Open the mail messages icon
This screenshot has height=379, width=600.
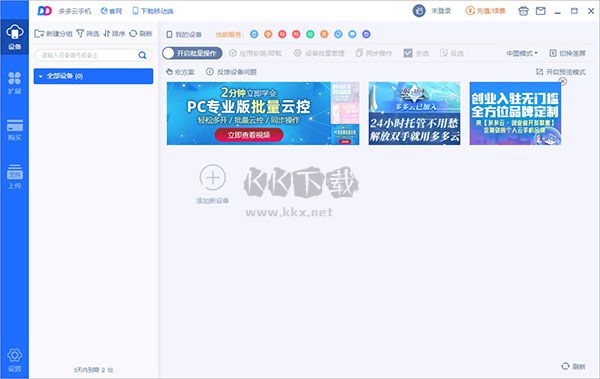(x=540, y=11)
